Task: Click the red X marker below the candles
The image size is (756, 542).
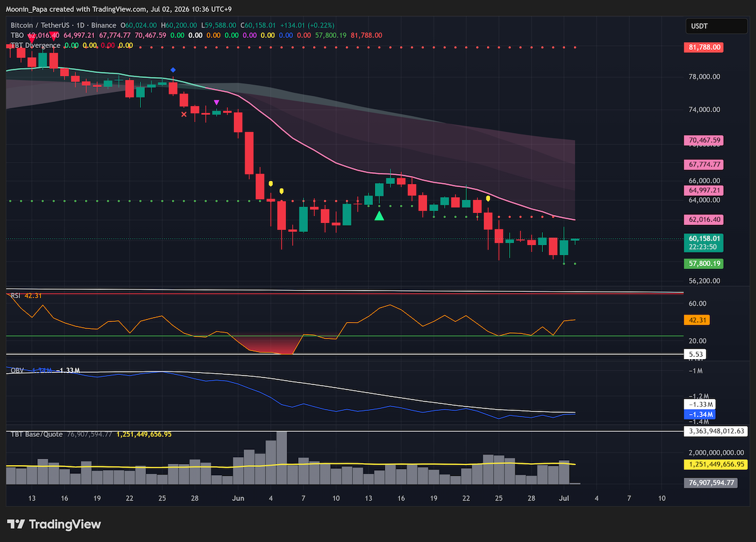Action: point(184,114)
